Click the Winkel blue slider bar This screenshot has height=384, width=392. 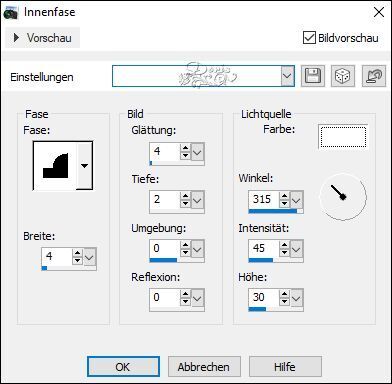coord(273,211)
